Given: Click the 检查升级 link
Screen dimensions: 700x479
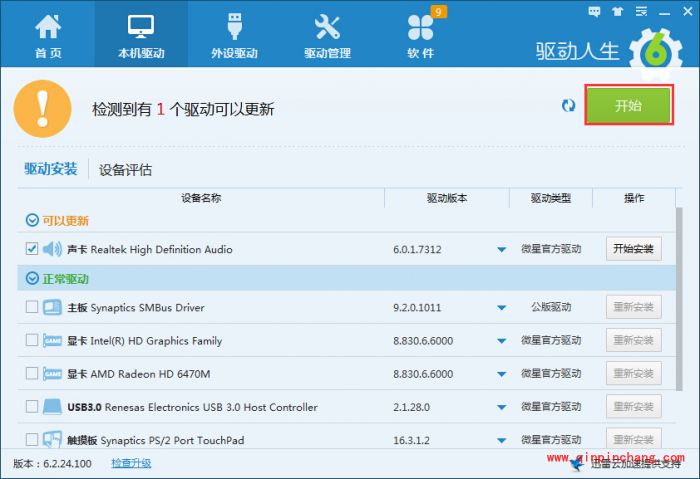Looking at the screenshot, I should (131, 463).
